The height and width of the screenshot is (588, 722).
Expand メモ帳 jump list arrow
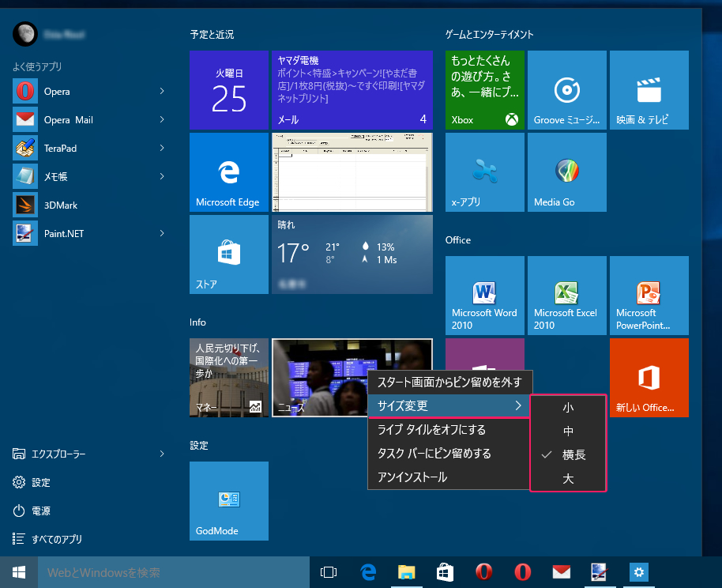pyautogui.click(x=162, y=176)
